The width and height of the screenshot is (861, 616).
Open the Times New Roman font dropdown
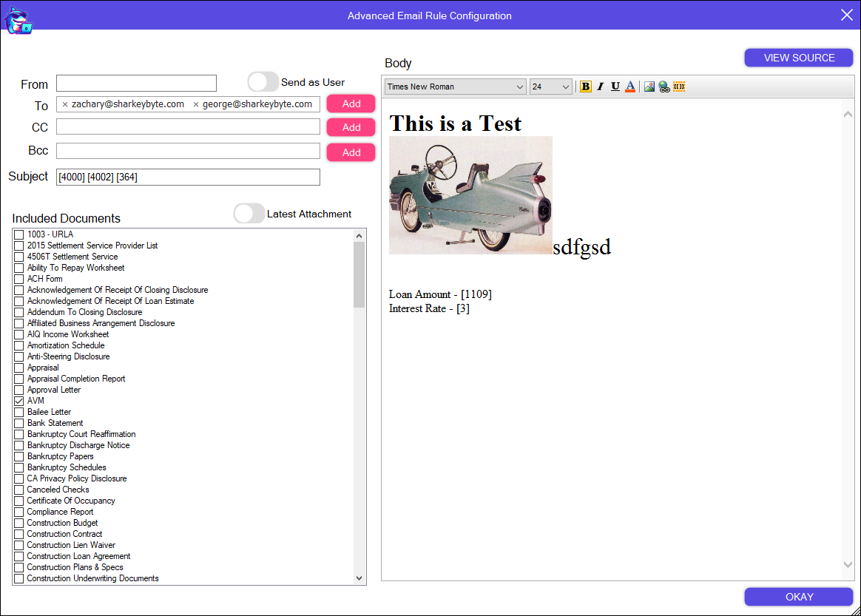455,87
